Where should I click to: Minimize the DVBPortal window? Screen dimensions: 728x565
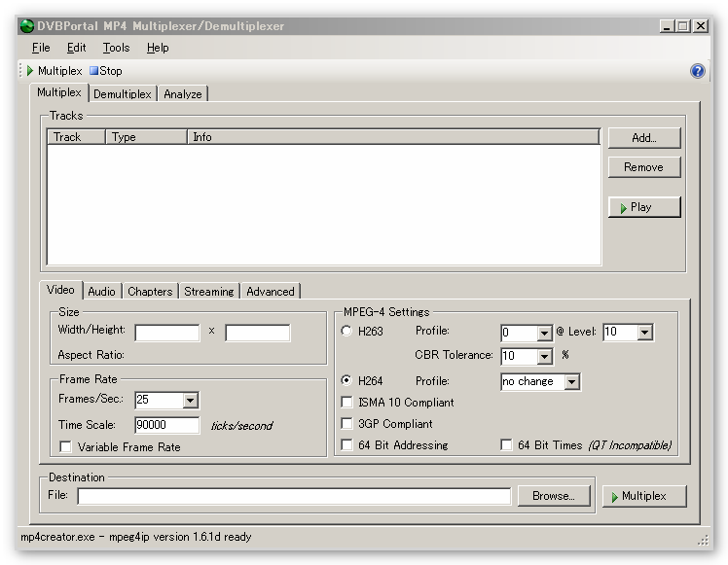click(667, 26)
